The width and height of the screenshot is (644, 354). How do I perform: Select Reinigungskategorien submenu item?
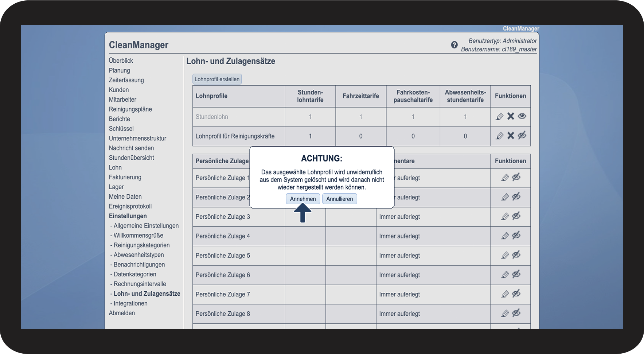(142, 245)
